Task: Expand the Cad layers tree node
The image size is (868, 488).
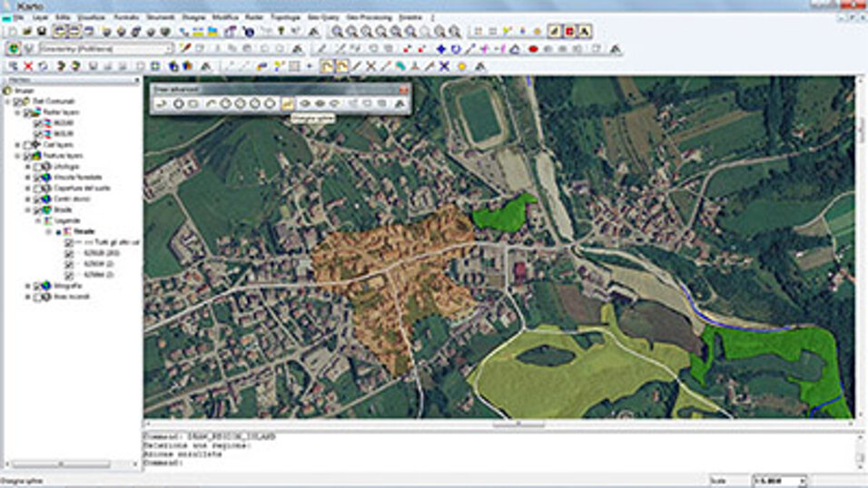Action: (18, 145)
